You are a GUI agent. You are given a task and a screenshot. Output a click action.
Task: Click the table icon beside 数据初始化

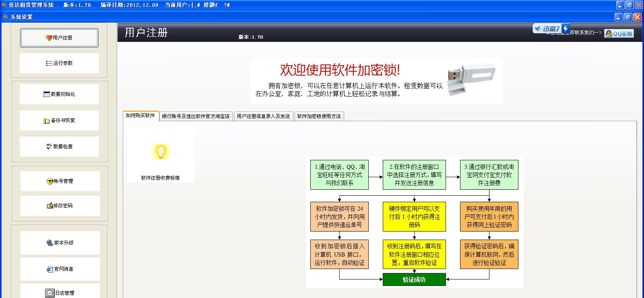pos(47,94)
